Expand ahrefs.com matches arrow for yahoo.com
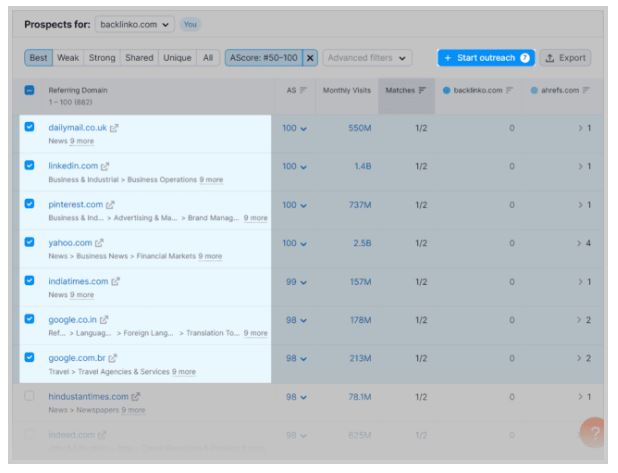 click(x=579, y=243)
